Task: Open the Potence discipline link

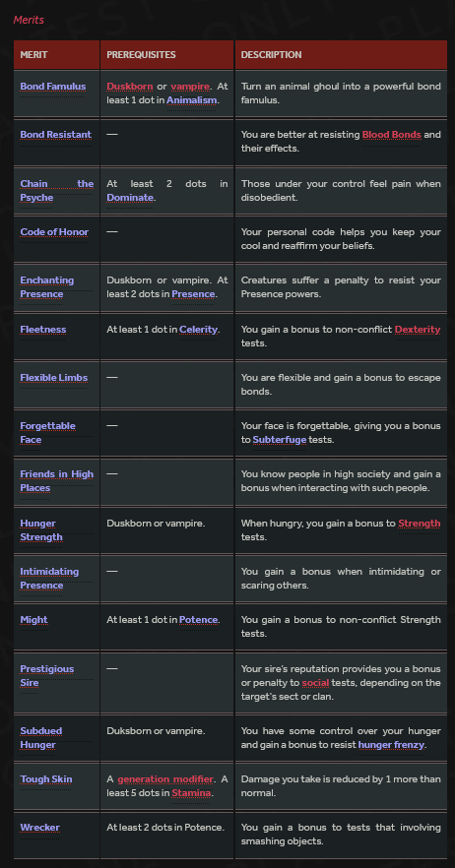Action: (198, 620)
